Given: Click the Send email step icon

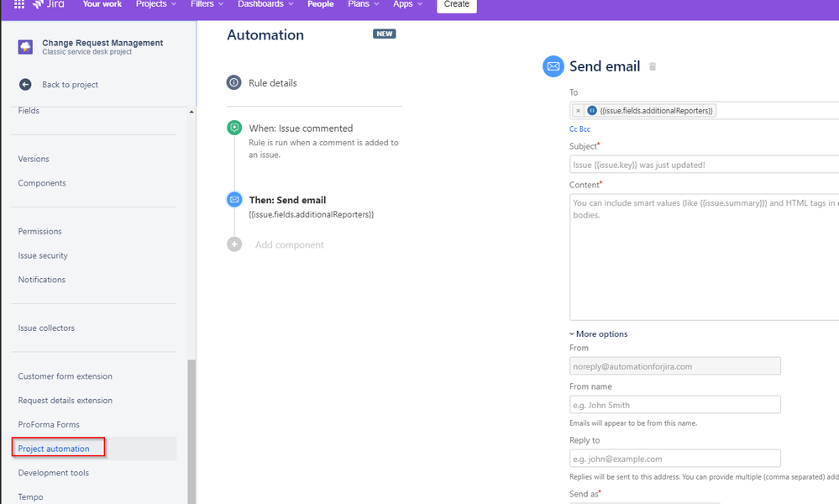Looking at the screenshot, I should point(234,200).
